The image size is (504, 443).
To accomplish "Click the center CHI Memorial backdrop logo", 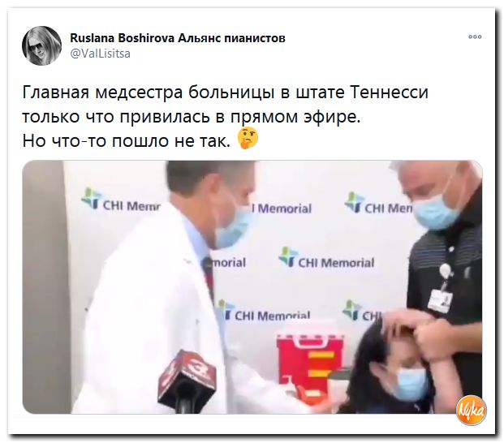I will click(x=326, y=258).
